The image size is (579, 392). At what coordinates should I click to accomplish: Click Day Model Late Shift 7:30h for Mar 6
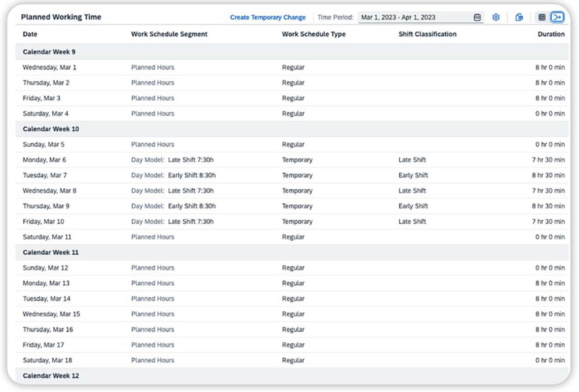point(172,160)
